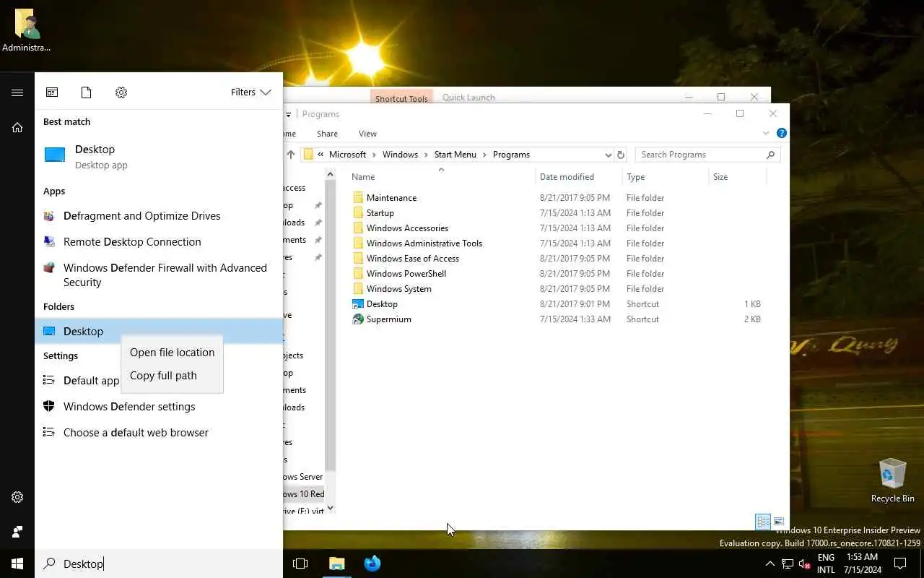
Task: Sort by the Size column header
Action: pos(738,177)
